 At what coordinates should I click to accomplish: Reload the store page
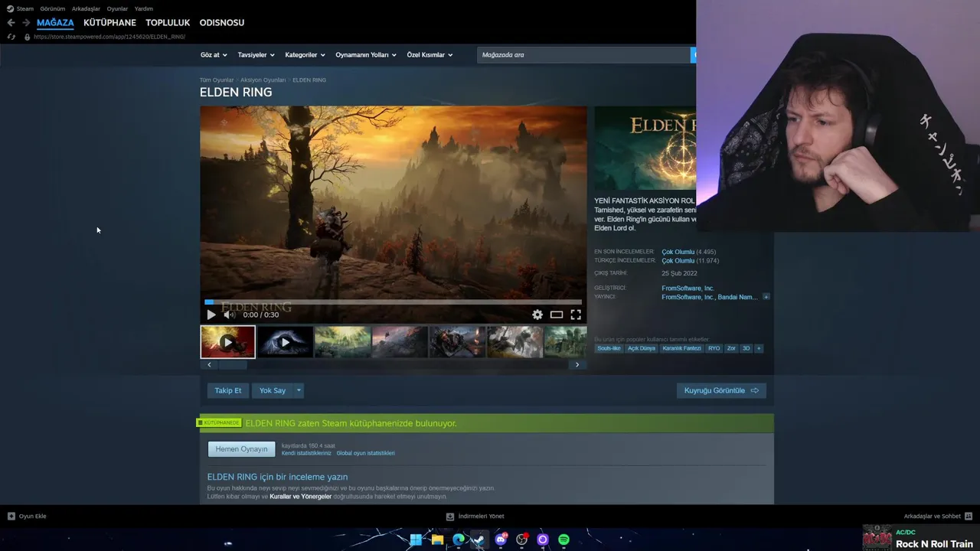[11, 37]
